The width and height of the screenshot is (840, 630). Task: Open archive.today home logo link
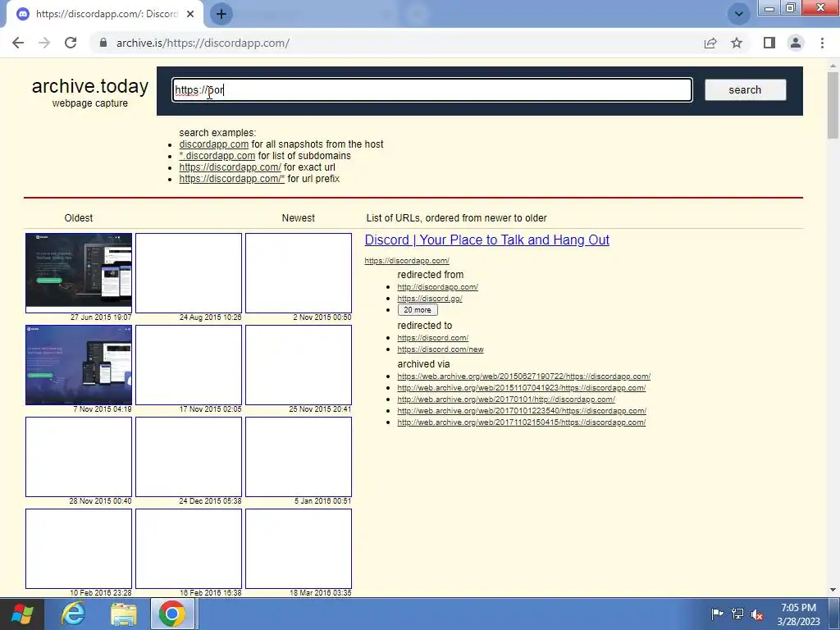(90, 86)
